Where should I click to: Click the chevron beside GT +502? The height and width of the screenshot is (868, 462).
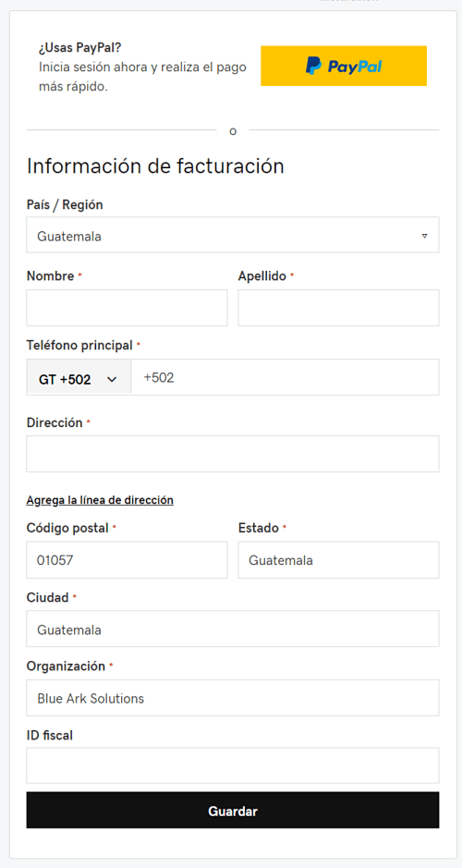(112, 379)
